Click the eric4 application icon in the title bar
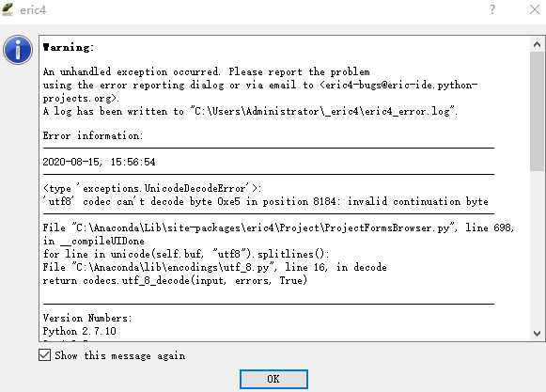The height and width of the screenshot is (392, 546). tap(8, 9)
